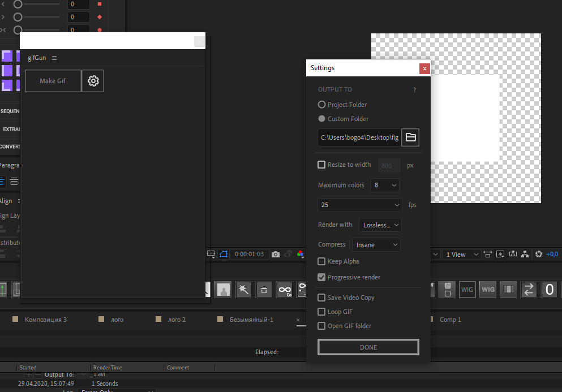Click the DONE button in Settings
The width and height of the screenshot is (562, 392).
[368, 347]
